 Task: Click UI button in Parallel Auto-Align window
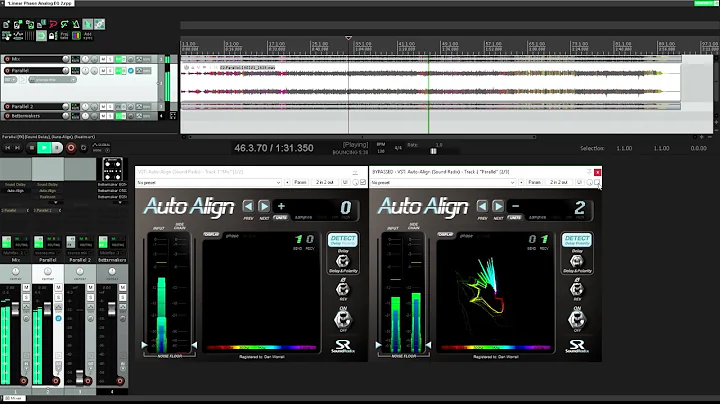tap(579, 182)
